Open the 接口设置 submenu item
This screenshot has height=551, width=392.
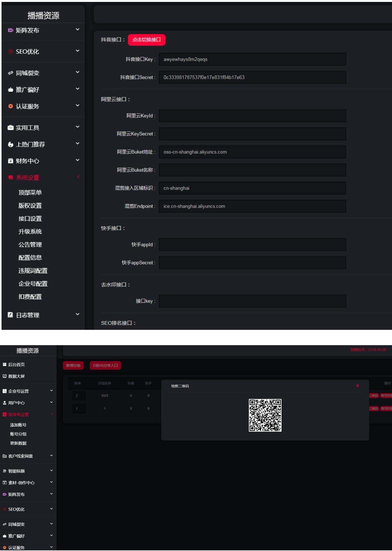tap(30, 219)
